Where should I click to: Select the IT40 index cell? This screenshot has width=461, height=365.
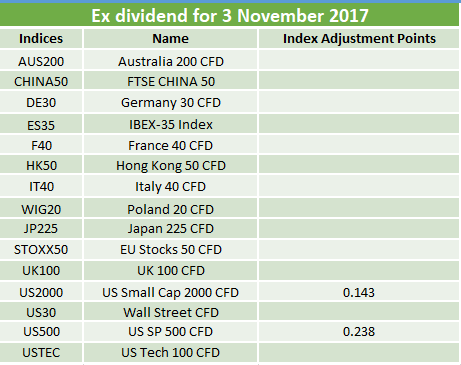coord(41,186)
